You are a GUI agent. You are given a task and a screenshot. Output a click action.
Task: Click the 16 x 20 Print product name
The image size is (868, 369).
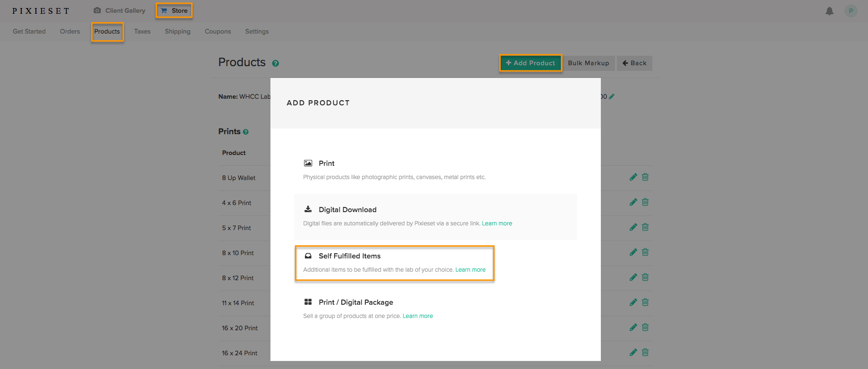pos(240,328)
